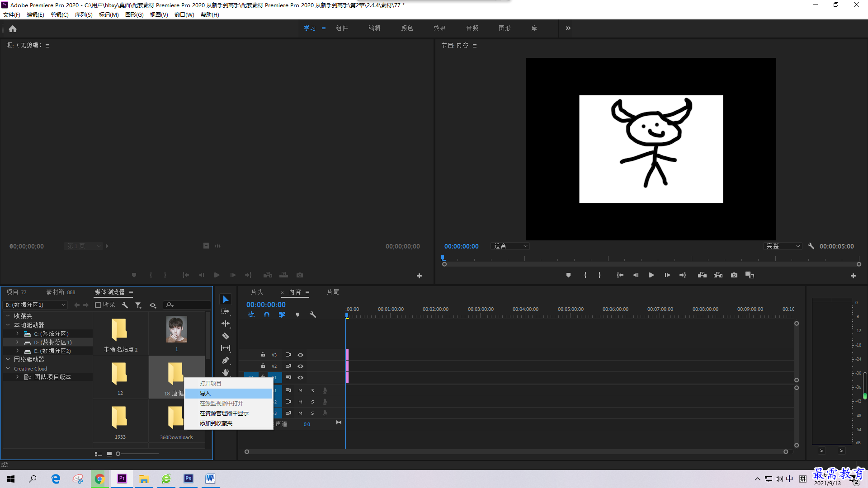
Task: Go to In point in program monitor
Action: (620, 275)
